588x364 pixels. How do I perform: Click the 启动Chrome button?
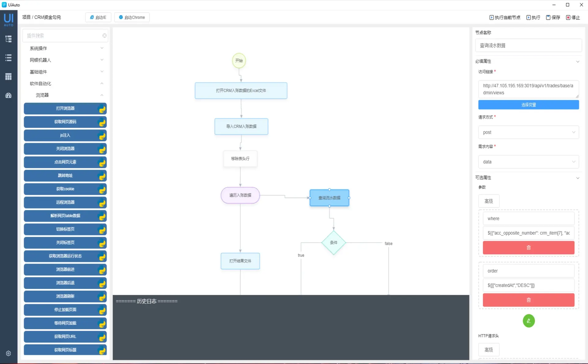pos(132,17)
